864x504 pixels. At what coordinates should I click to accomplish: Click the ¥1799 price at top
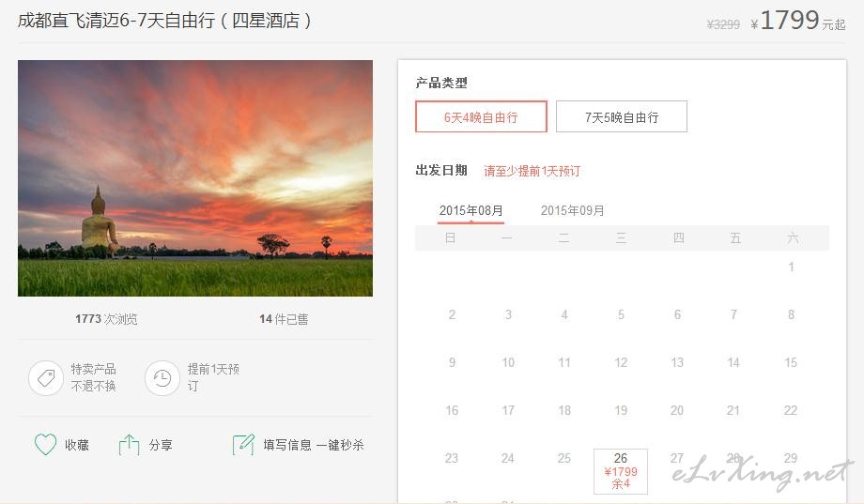point(798,21)
